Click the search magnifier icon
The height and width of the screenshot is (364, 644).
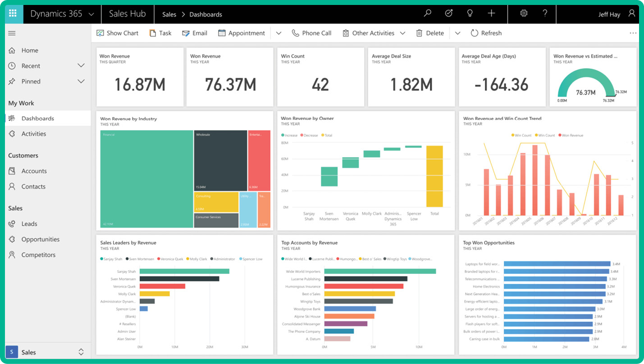(x=428, y=14)
